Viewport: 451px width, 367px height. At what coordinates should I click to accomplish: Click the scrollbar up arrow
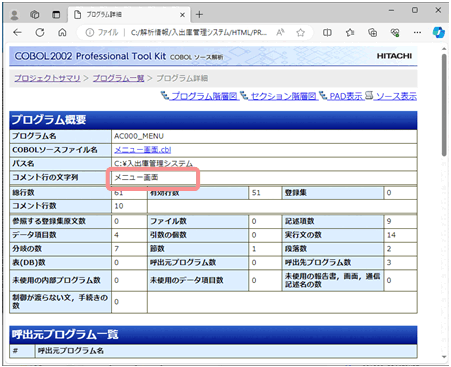pos(444,49)
